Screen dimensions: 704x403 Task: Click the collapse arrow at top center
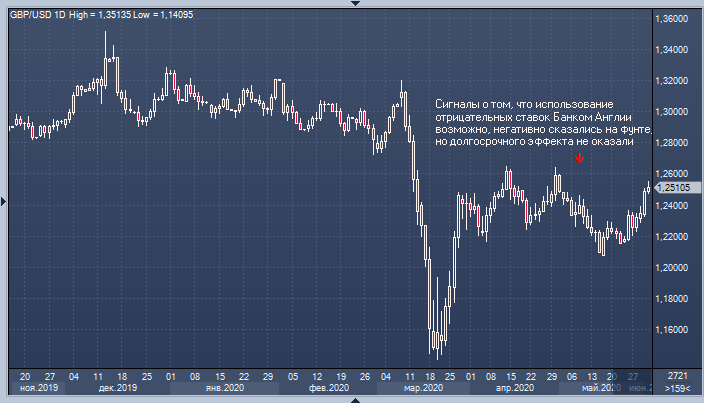[x=352, y=3]
